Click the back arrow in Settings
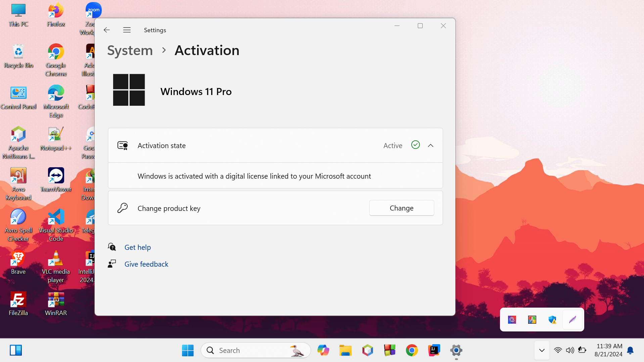The height and width of the screenshot is (362, 644). pyautogui.click(x=107, y=30)
